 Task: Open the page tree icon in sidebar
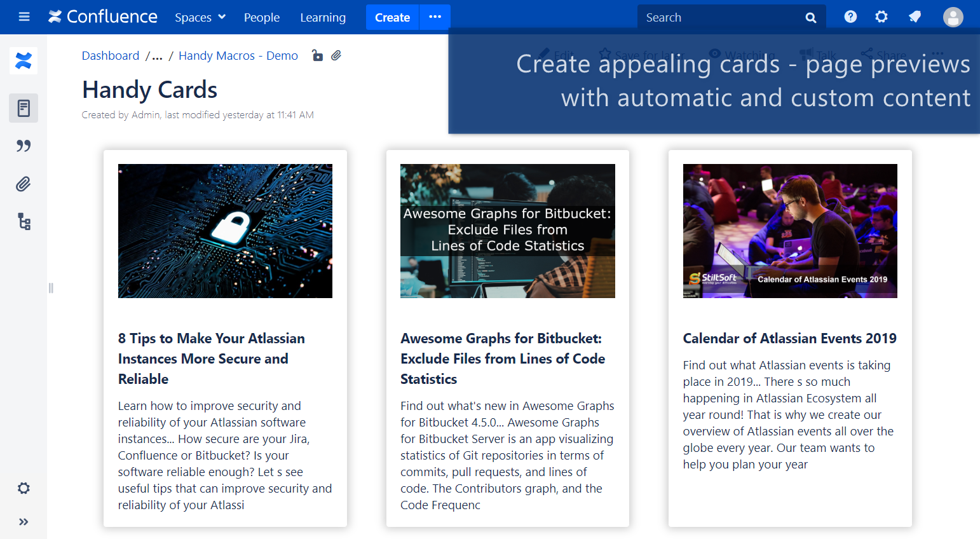24,222
